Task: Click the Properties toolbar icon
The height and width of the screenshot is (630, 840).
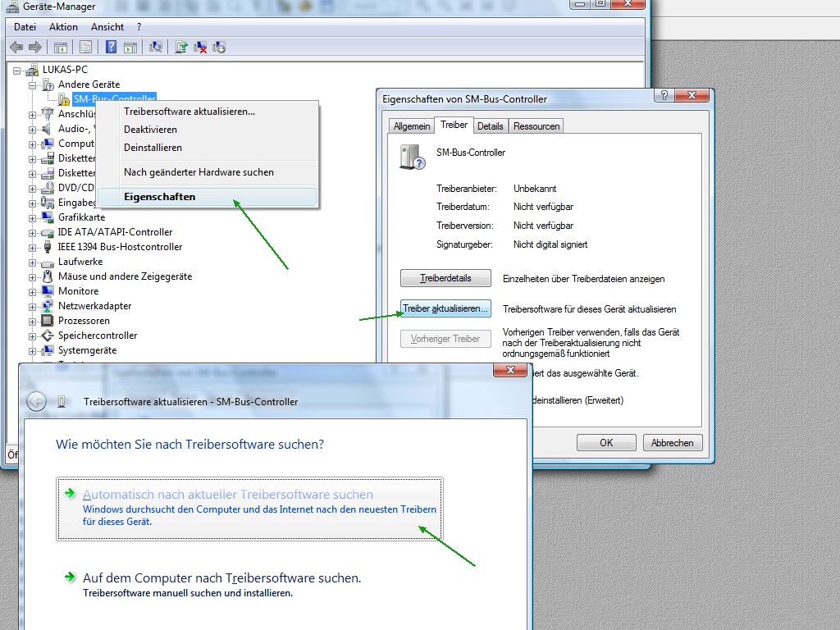Action: click(85, 47)
